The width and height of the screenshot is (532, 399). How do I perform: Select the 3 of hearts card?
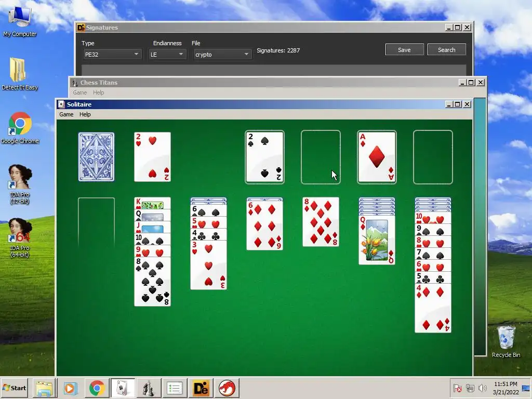point(208,264)
